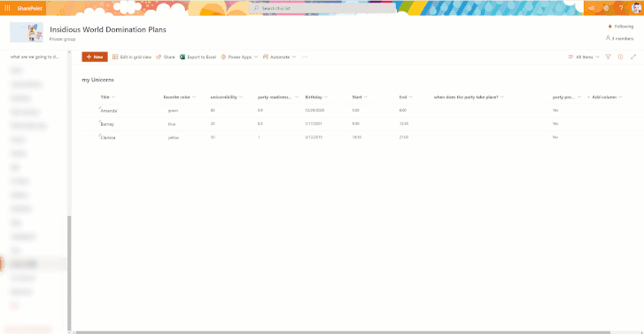Screen dimensions: 644x334
Task: Expand the Power Apps menu
Action: click(239, 57)
